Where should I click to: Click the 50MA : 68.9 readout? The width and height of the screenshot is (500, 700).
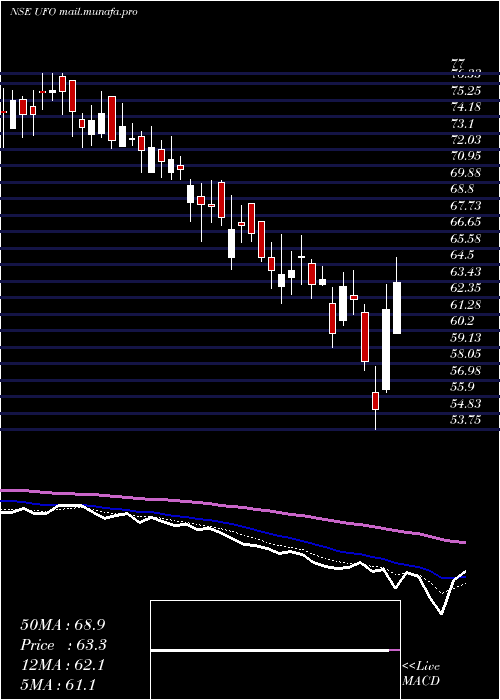[x=63, y=625]
